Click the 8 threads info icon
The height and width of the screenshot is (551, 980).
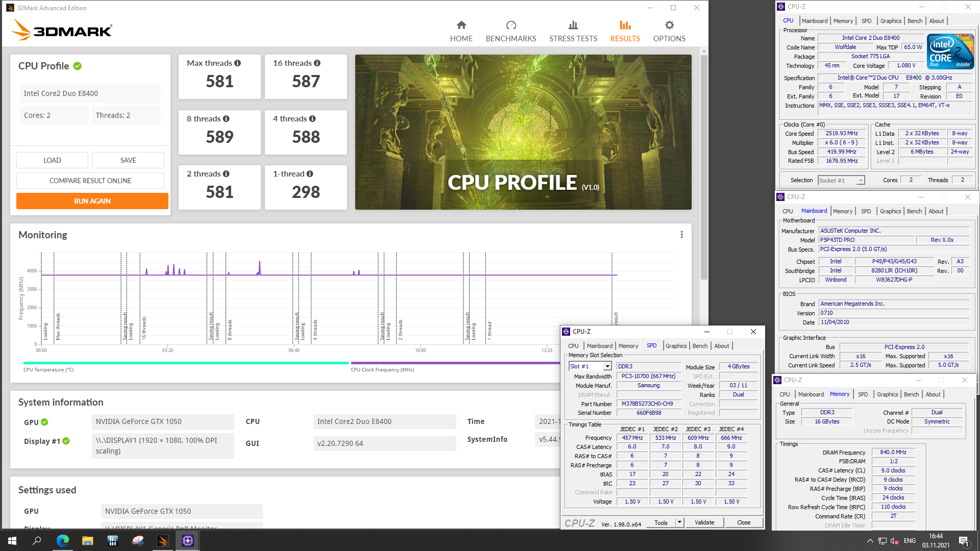(x=226, y=119)
